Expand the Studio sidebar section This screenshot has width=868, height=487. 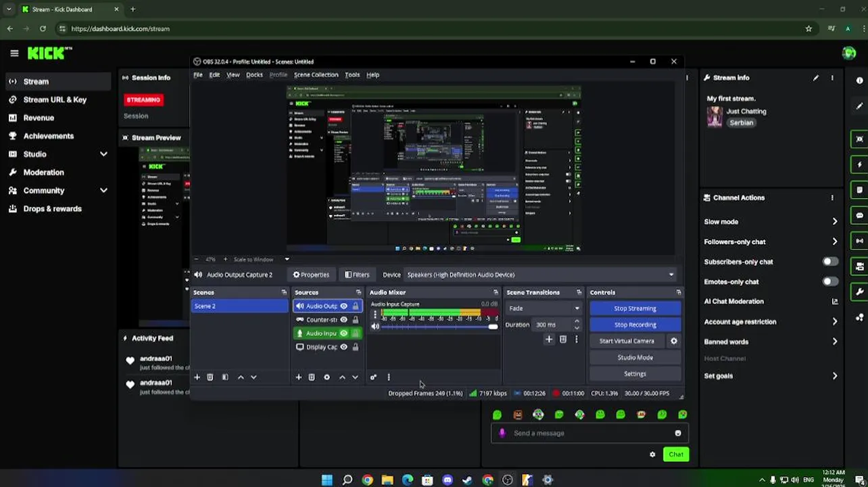[x=103, y=154]
